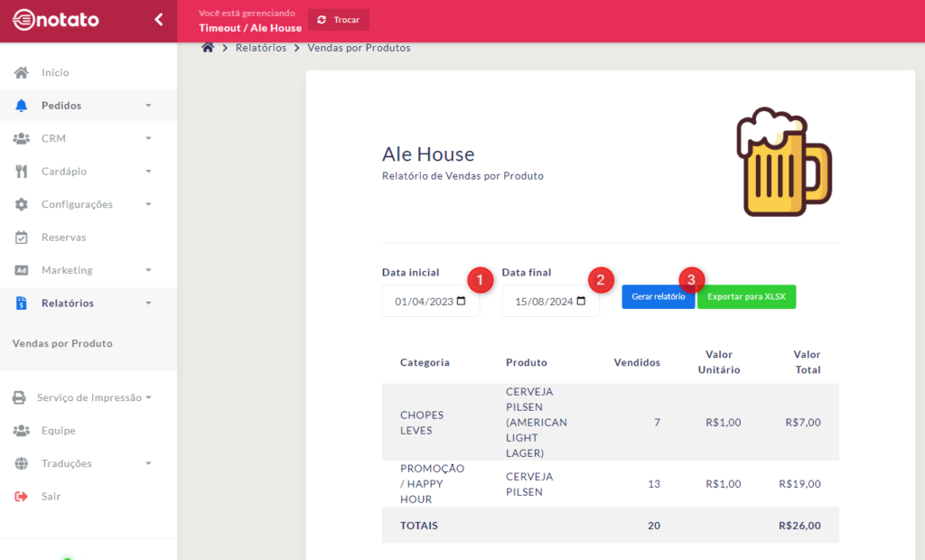This screenshot has height=560, width=925.
Task: Click the beer mug logo image
Action: (x=783, y=163)
